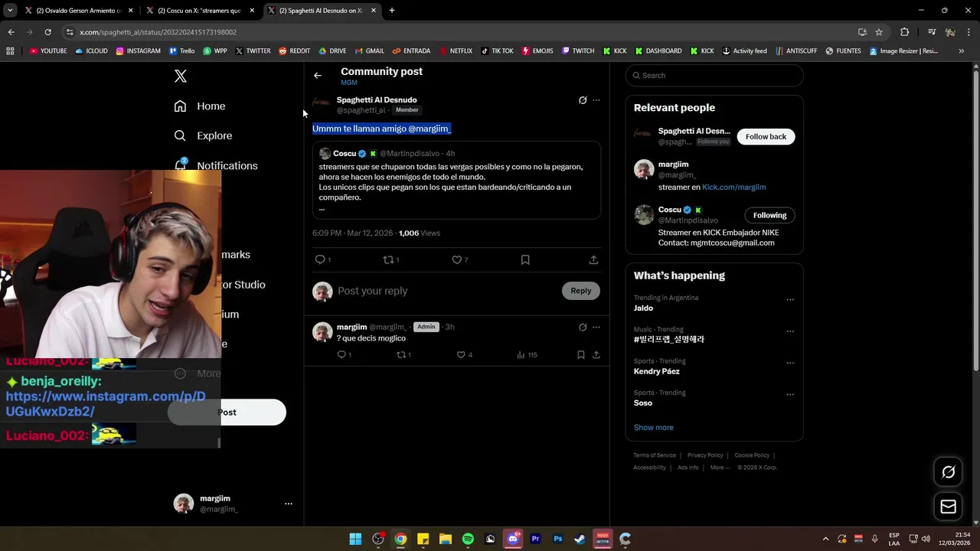Viewport: 980px width, 551px height.
Task: Click Show more under What's happening
Action: tap(653, 427)
